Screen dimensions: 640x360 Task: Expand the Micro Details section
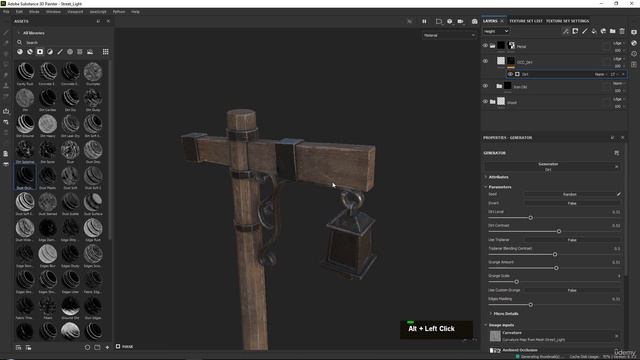coord(506,314)
